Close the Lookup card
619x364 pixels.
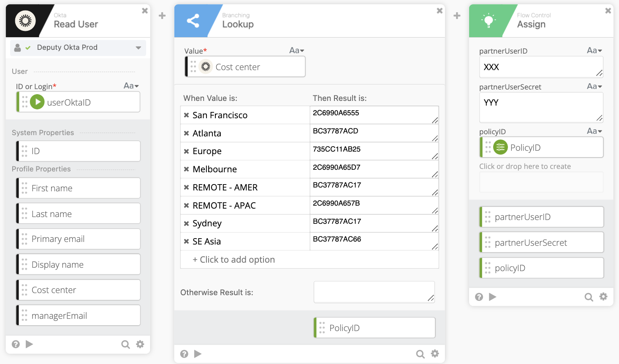[440, 11]
